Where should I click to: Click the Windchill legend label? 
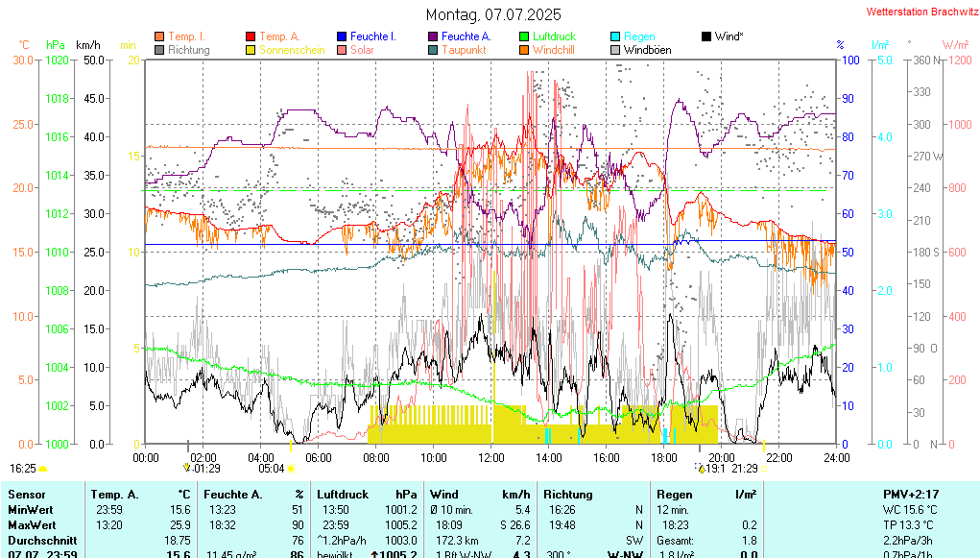coord(553,50)
